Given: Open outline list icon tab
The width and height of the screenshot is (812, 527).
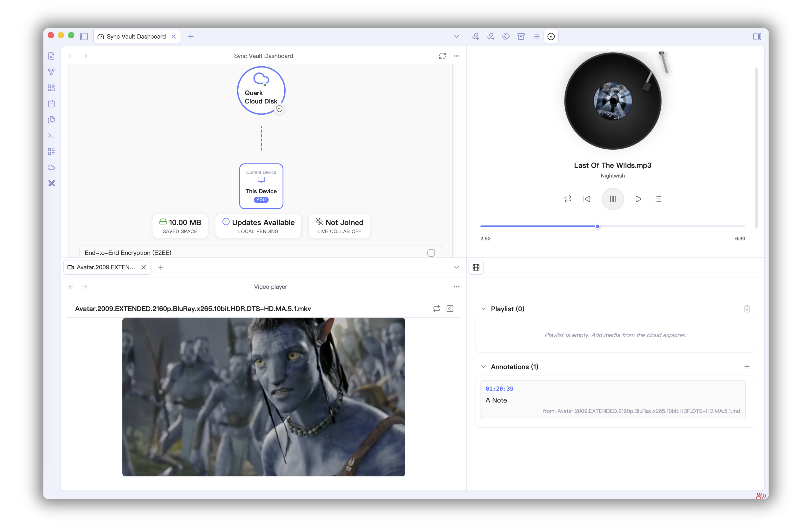Looking at the screenshot, I should pyautogui.click(x=536, y=37).
